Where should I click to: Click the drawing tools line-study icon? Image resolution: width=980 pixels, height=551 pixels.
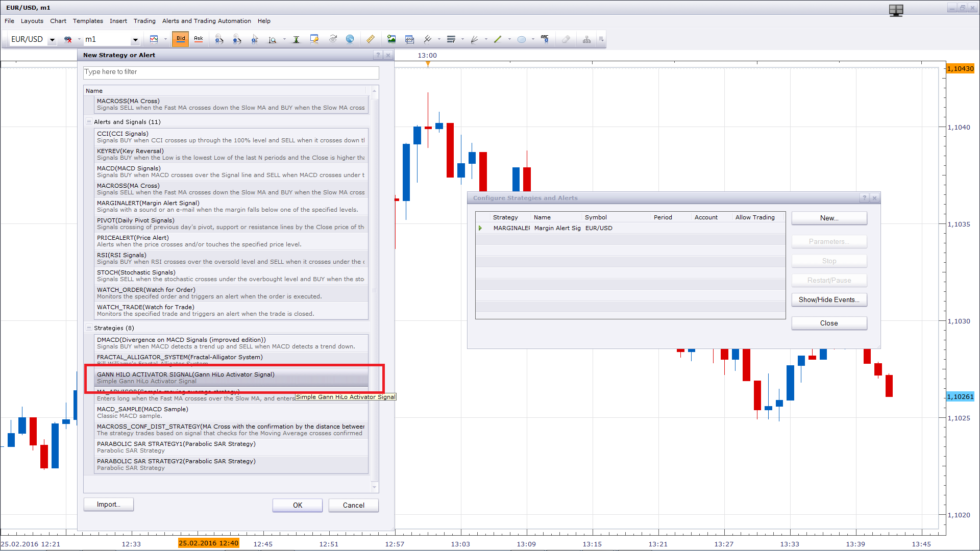click(428, 39)
